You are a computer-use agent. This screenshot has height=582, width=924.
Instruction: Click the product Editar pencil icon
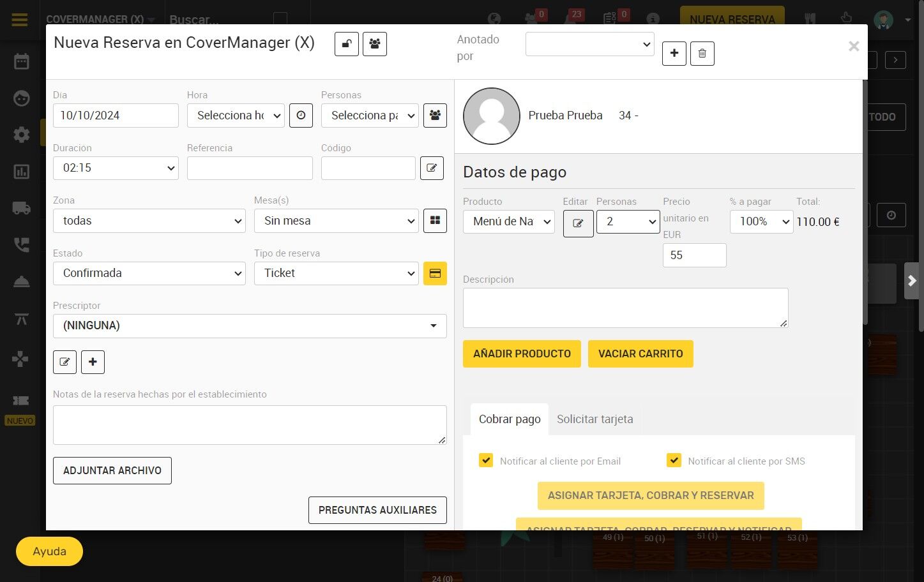(578, 223)
